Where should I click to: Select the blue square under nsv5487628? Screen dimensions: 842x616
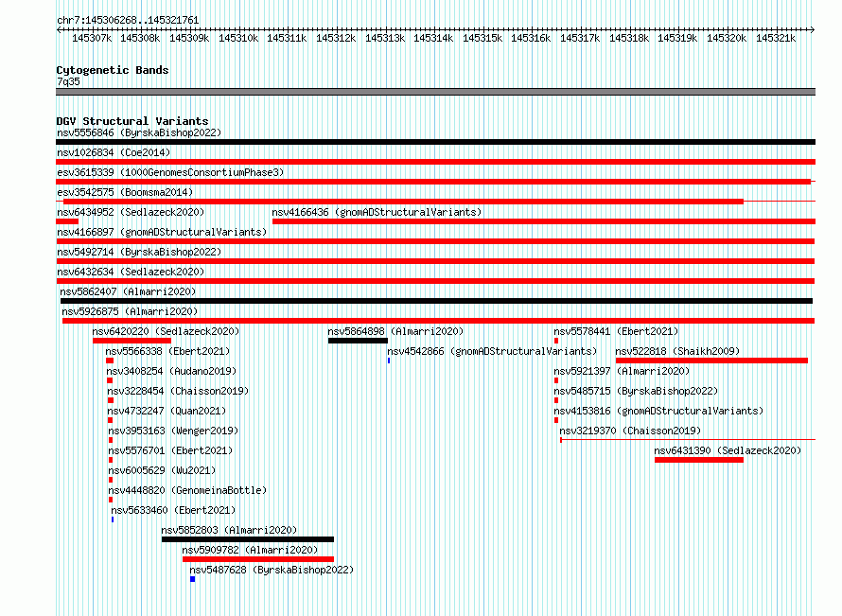[x=192, y=579]
